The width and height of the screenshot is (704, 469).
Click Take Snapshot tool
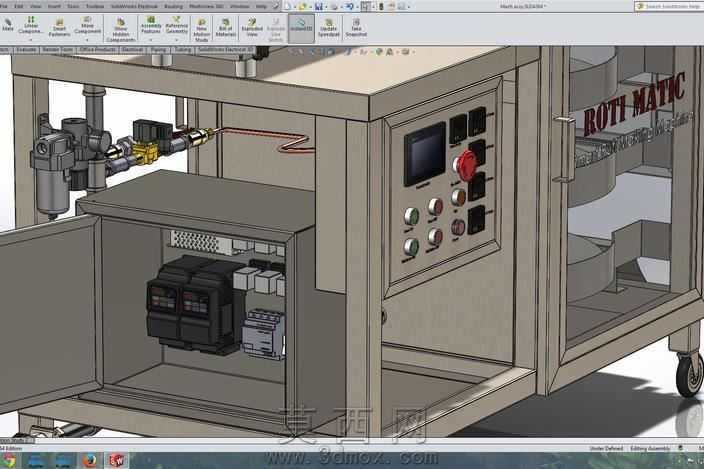pos(356,28)
